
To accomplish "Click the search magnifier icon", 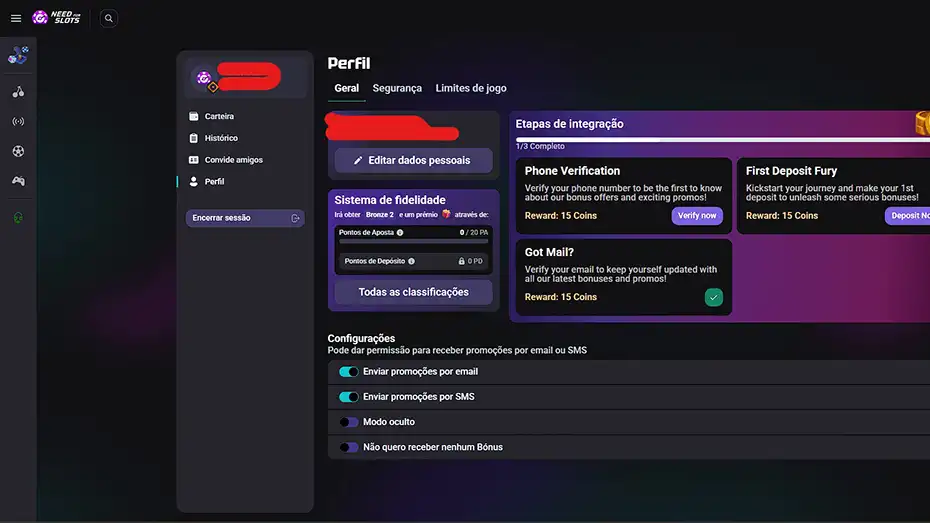I will 109,18.
